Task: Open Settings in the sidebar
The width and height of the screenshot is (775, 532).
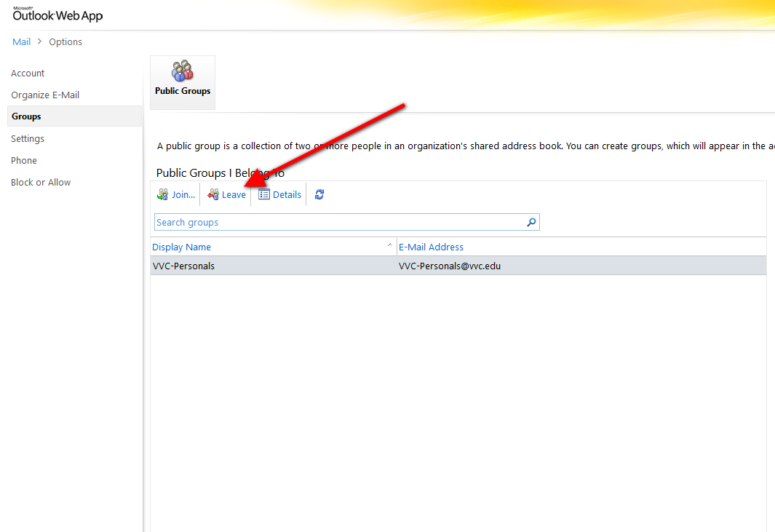Action: 28,139
